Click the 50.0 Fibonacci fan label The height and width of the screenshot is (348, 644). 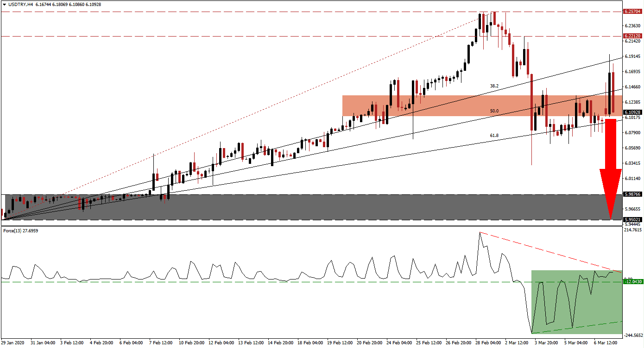(494, 111)
